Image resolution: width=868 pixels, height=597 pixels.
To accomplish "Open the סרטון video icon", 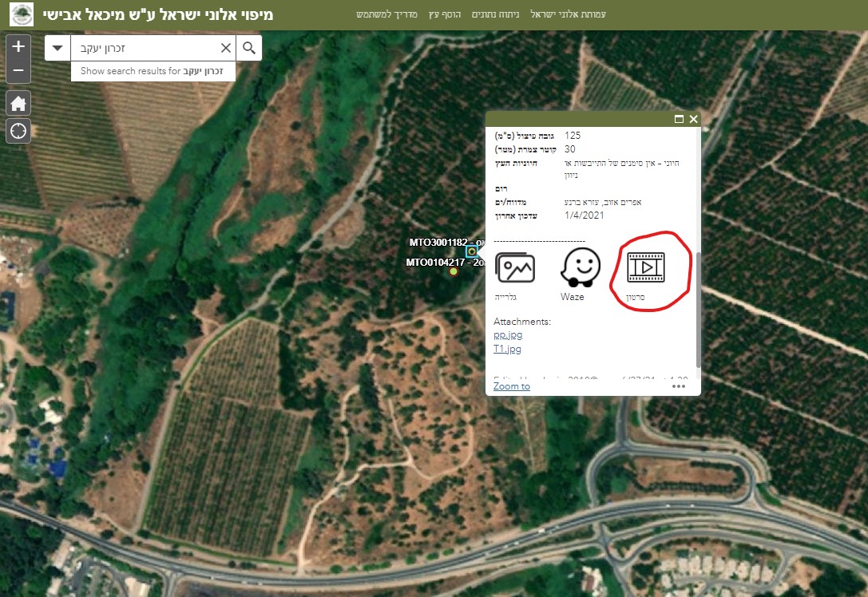I will coord(645,267).
